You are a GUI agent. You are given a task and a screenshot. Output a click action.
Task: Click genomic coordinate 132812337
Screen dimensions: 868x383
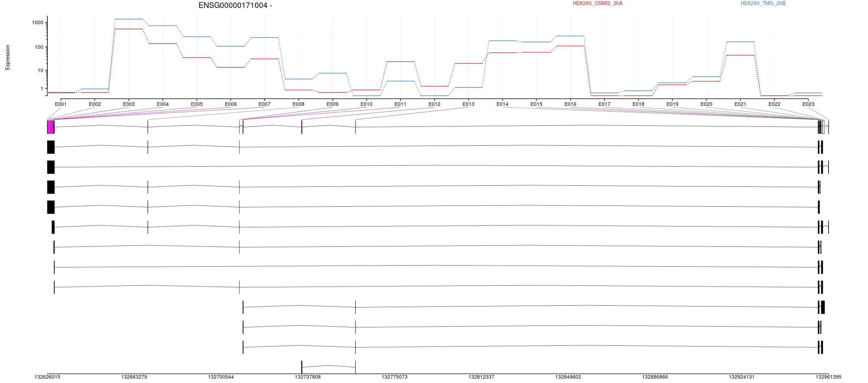pos(481,377)
